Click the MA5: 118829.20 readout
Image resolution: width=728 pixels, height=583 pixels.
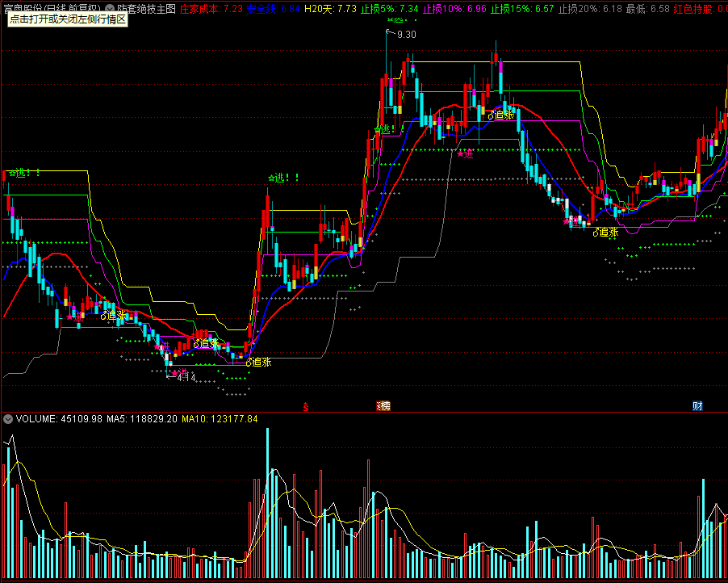pos(142,419)
